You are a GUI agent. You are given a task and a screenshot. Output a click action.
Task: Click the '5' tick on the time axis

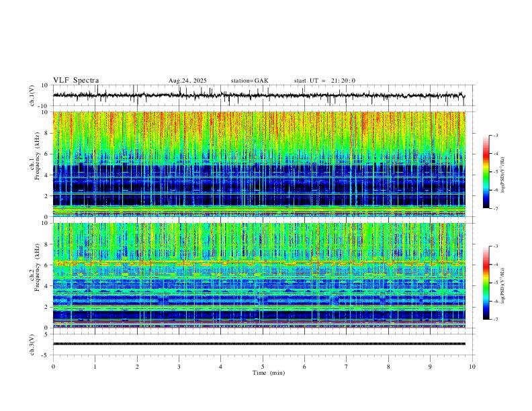tap(263, 367)
